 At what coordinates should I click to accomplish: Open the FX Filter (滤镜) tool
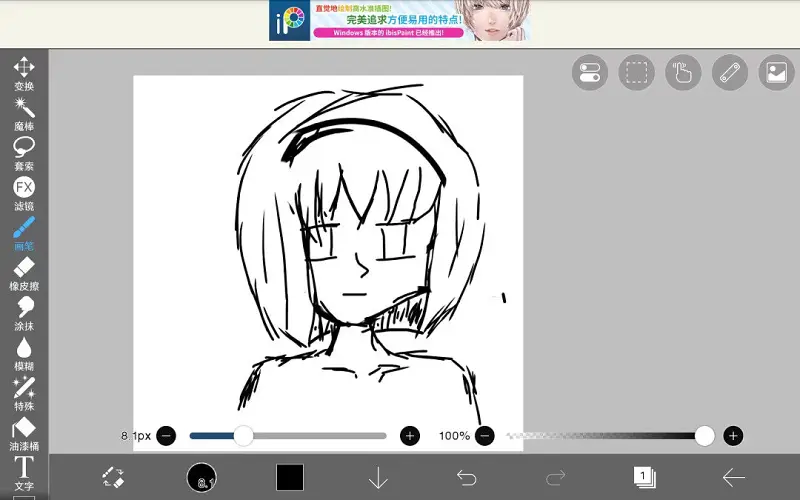tap(24, 194)
